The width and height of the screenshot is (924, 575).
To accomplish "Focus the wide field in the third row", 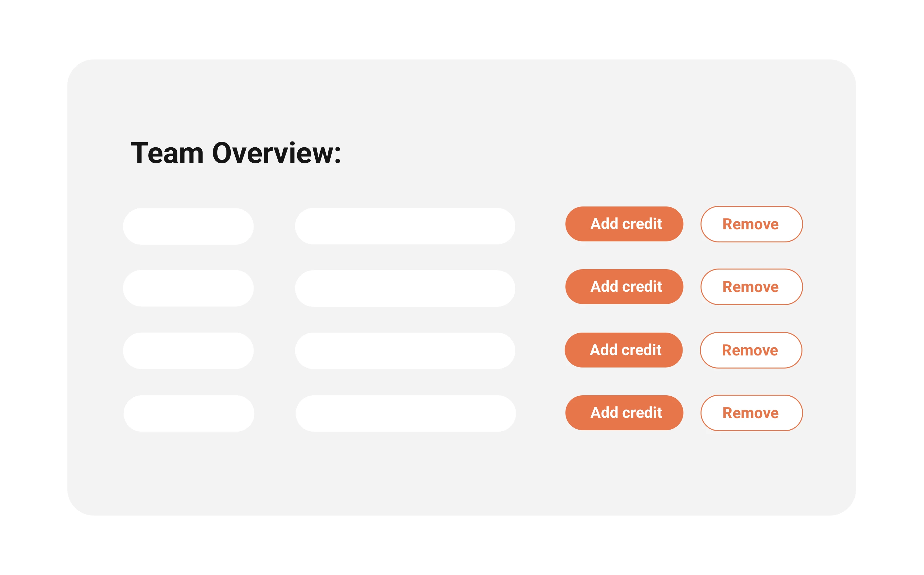I will coord(405,351).
